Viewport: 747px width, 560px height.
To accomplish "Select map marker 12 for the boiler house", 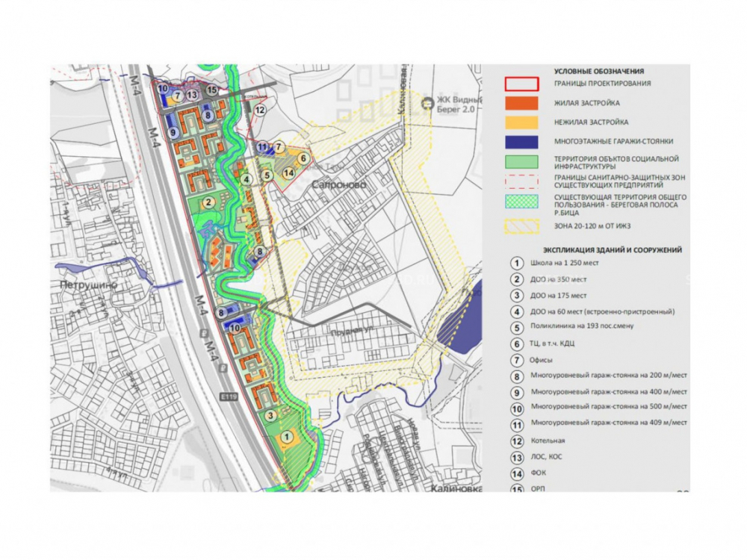I will click(260, 110).
